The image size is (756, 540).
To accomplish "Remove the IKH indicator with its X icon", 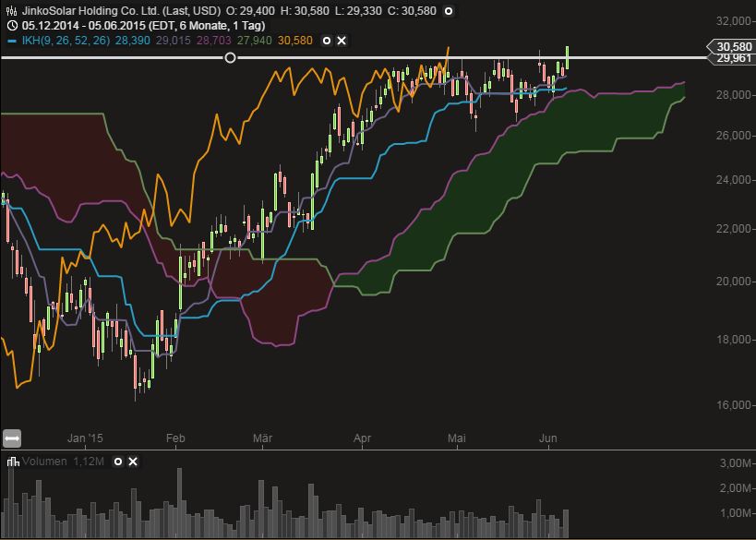I will tap(342, 41).
